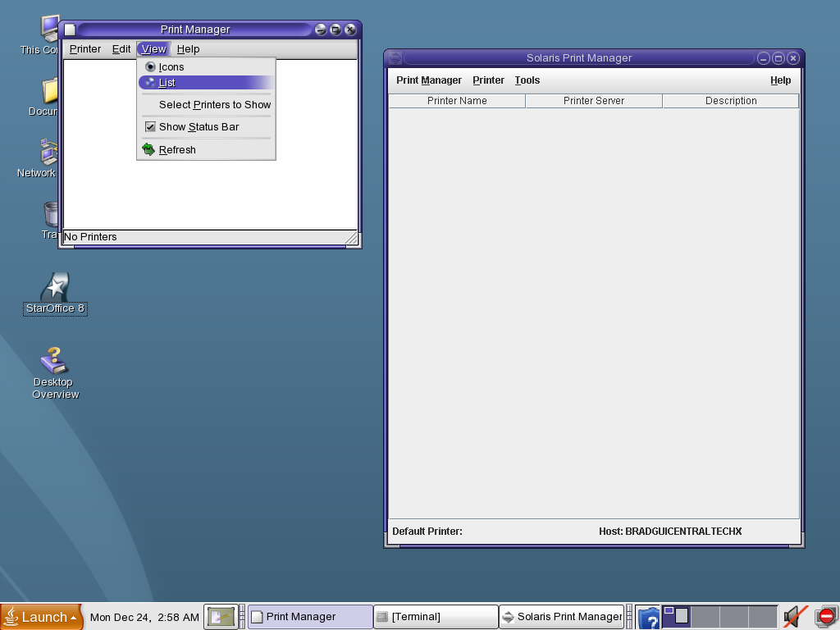This screenshot has width=840, height=630.
Task: Click the This Computer desktop icon
Action: [x=49, y=29]
